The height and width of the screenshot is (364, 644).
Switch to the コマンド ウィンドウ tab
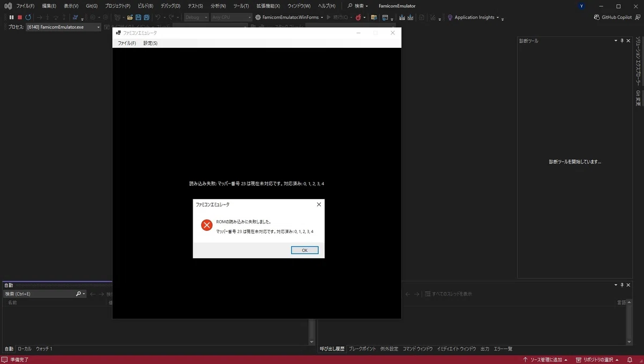tap(418, 349)
